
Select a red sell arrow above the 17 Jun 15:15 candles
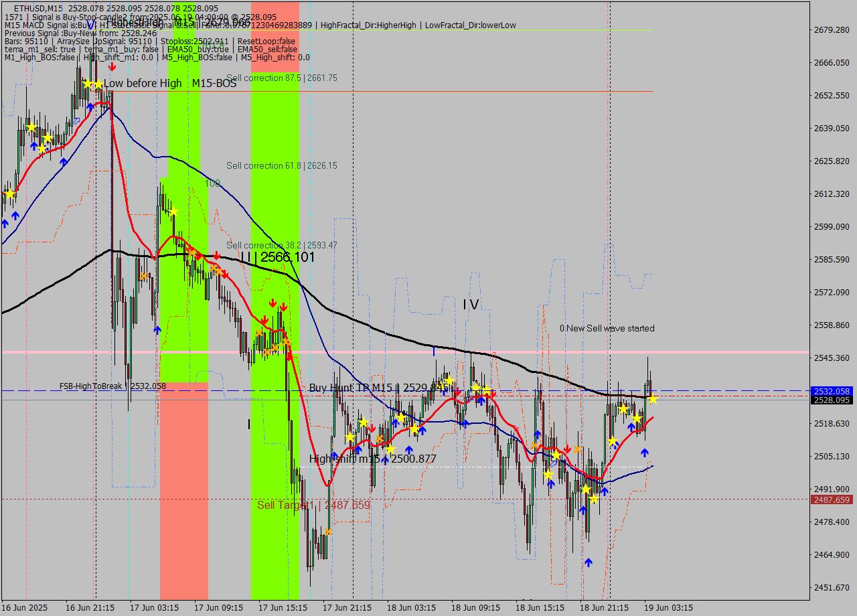tap(273, 303)
